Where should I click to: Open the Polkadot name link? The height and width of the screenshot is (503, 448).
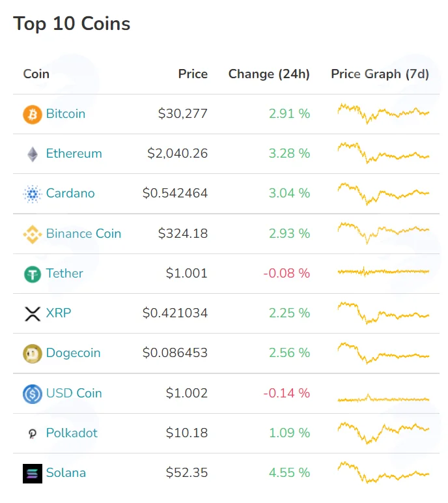click(72, 433)
